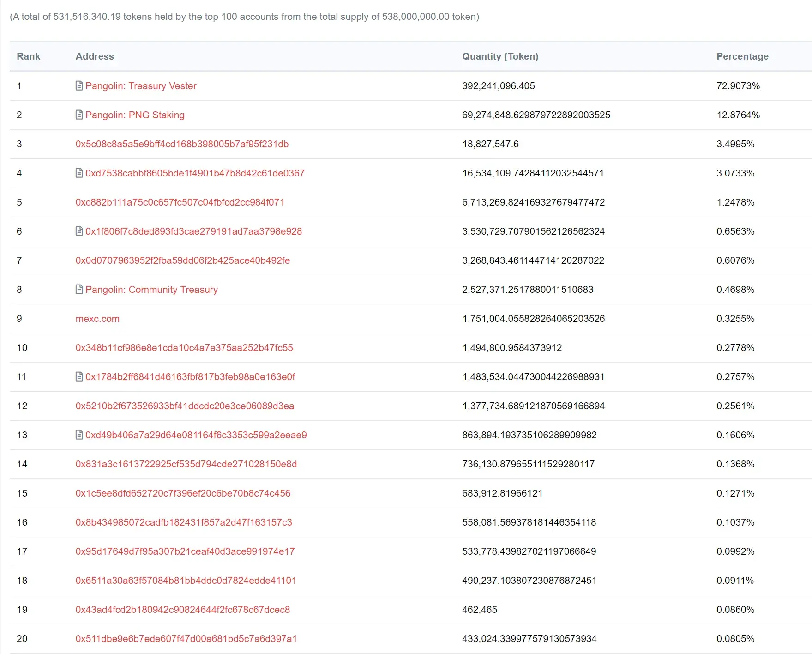This screenshot has width=812, height=654.
Task: Select quantity 736,130.879655111529280117
Action: [528, 464]
